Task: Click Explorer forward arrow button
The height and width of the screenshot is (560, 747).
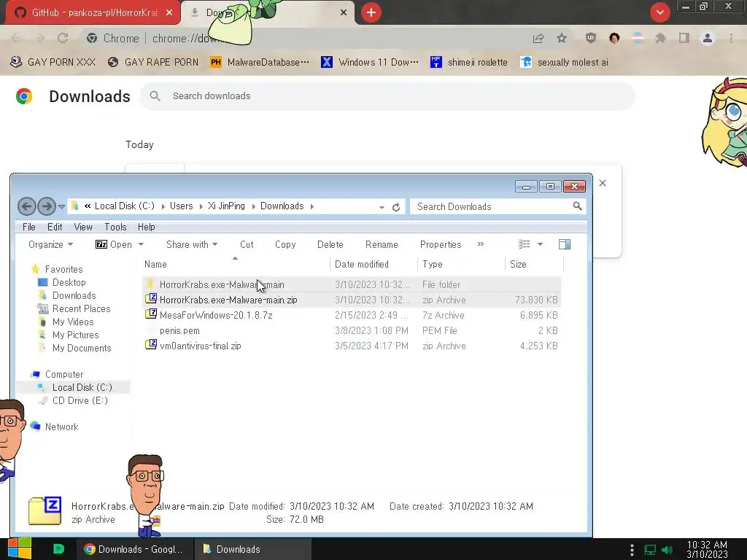Action: pyautogui.click(x=46, y=206)
